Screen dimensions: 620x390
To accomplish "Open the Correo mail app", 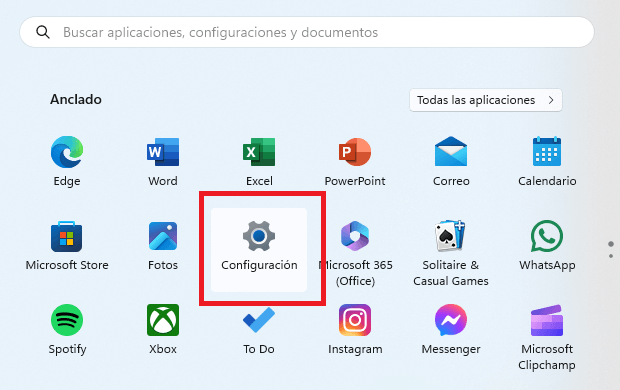I will point(451,151).
